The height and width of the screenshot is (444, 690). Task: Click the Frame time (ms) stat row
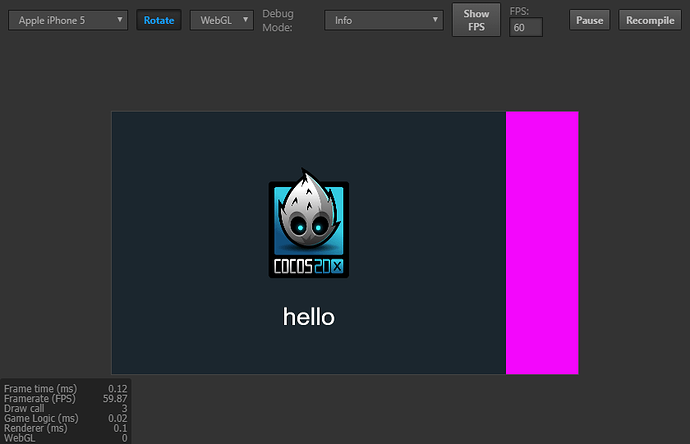tap(66, 389)
